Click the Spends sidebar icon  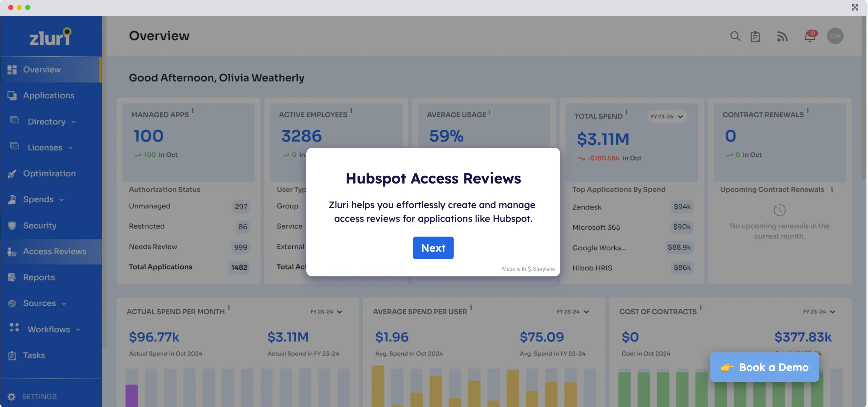tap(12, 200)
